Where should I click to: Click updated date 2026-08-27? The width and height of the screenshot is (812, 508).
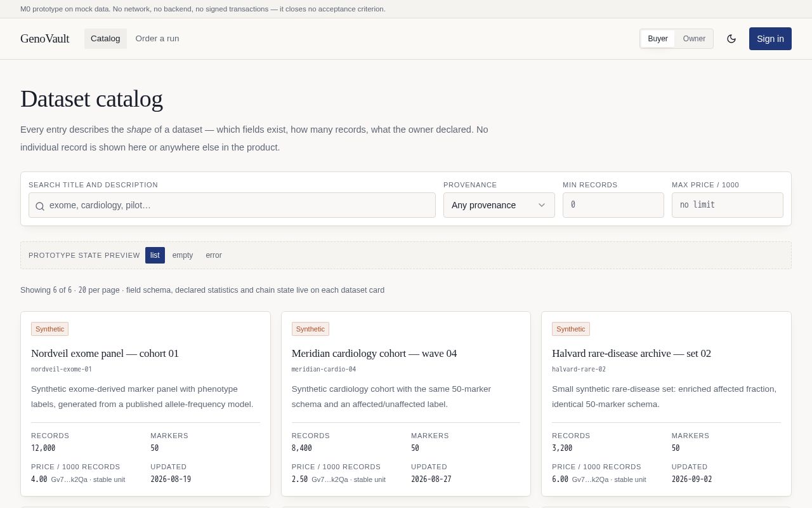tap(431, 479)
